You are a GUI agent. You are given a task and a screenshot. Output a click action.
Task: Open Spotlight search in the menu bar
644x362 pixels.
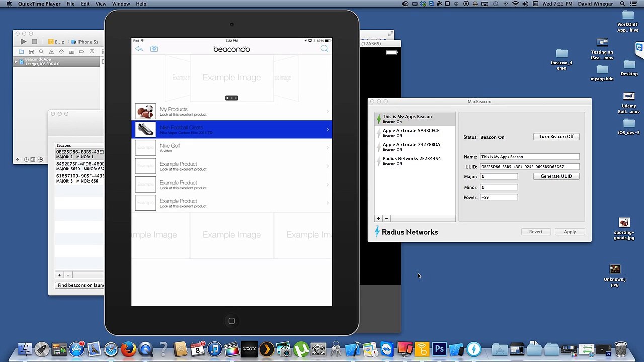(x=622, y=4)
